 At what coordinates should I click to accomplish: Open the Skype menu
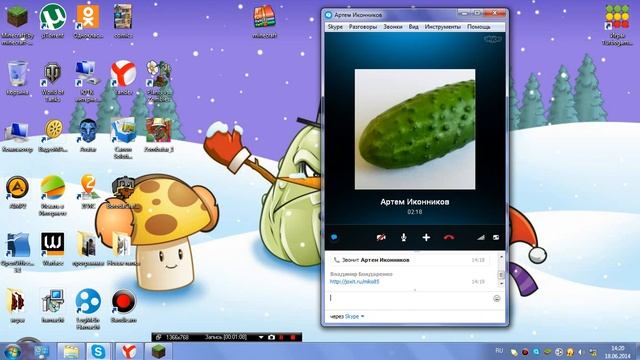(x=335, y=27)
